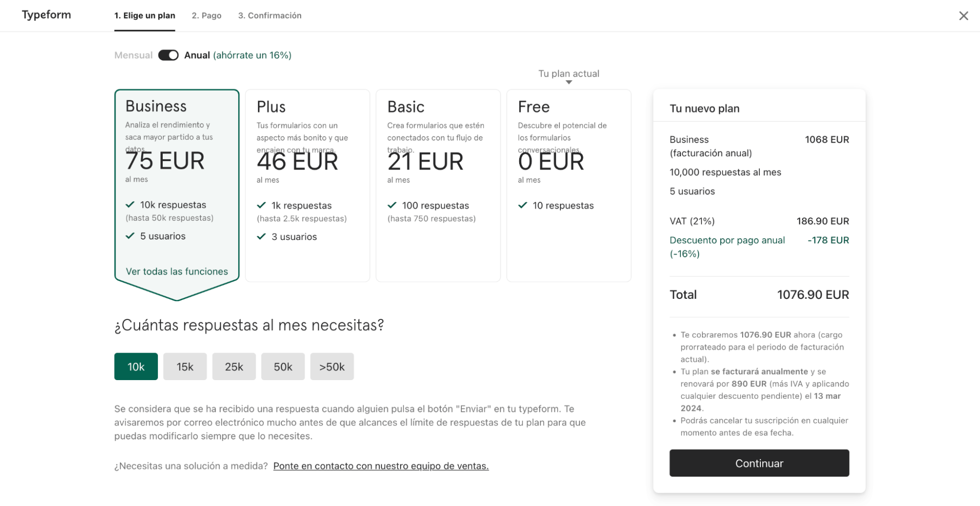Open 'Ver todas las funciones' link
The image size is (980, 506).
click(177, 271)
